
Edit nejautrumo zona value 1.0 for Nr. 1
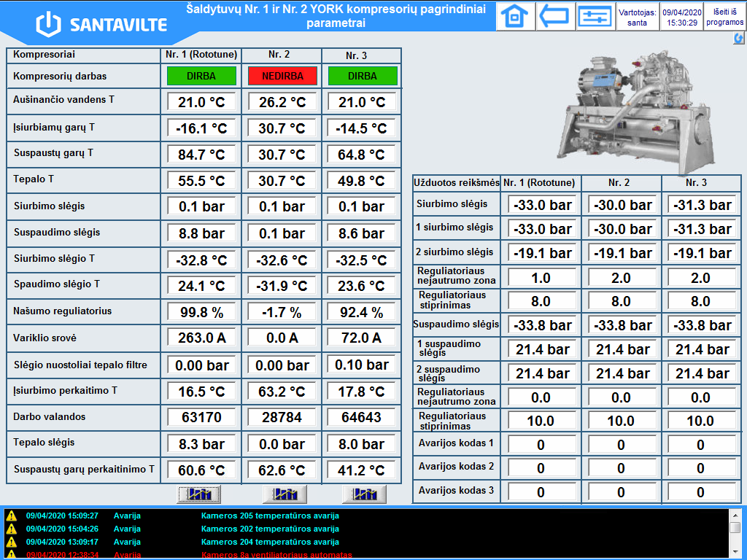[542, 278]
